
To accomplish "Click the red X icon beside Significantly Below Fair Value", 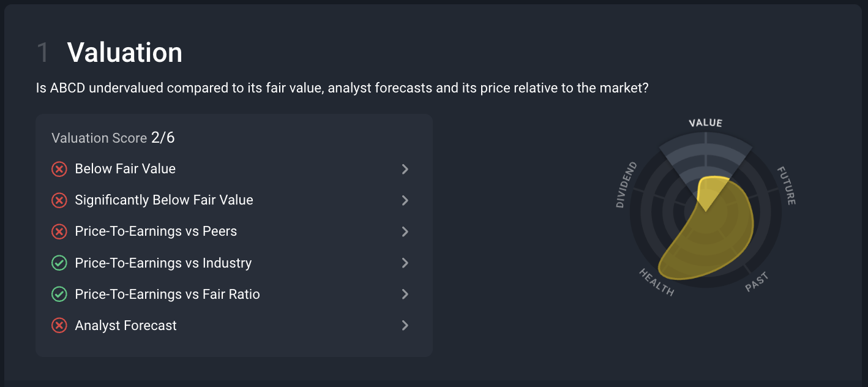I will (x=59, y=200).
